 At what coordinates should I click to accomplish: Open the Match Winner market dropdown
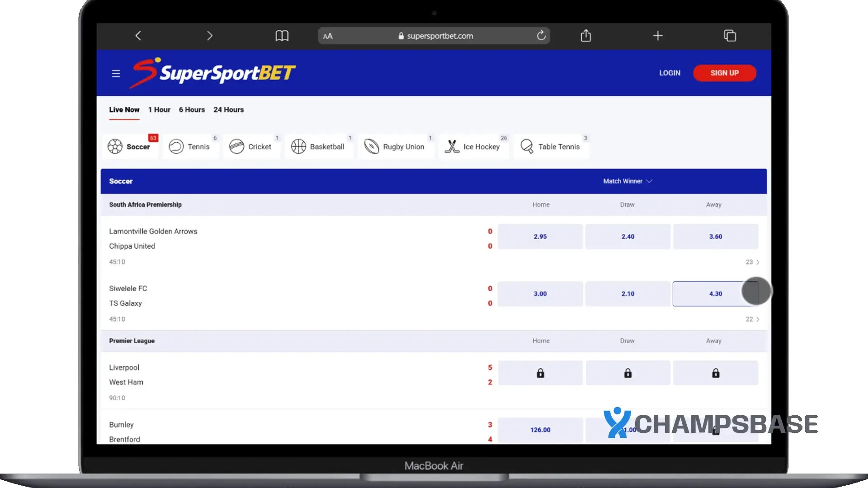627,181
